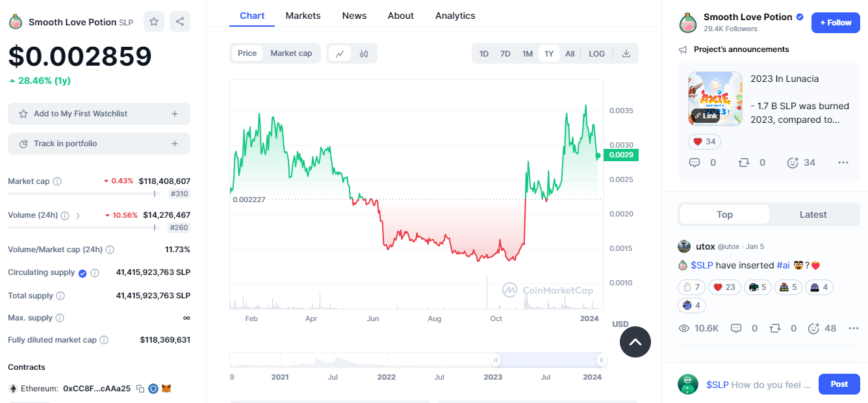
Task: Add emoji reaction to announcement
Action: tap(793, 162)
